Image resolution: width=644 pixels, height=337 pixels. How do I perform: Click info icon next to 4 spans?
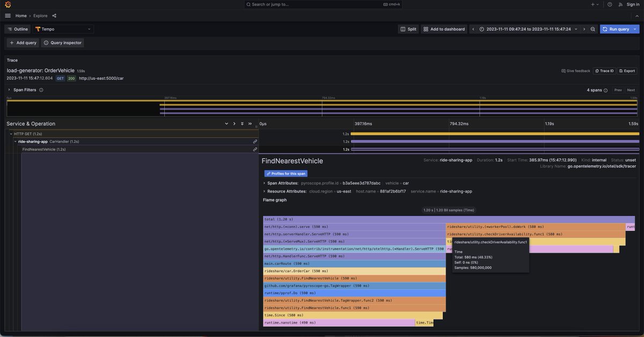(606, 90)
